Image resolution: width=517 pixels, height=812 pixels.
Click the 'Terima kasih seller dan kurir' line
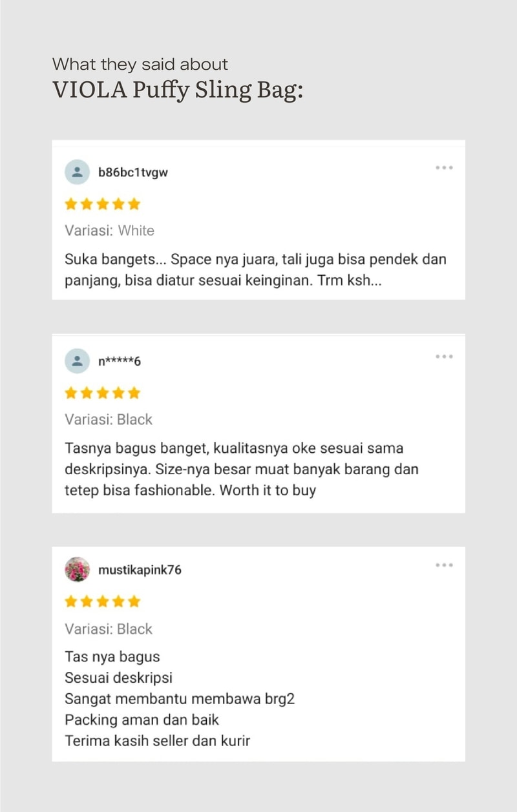[157, 740]
